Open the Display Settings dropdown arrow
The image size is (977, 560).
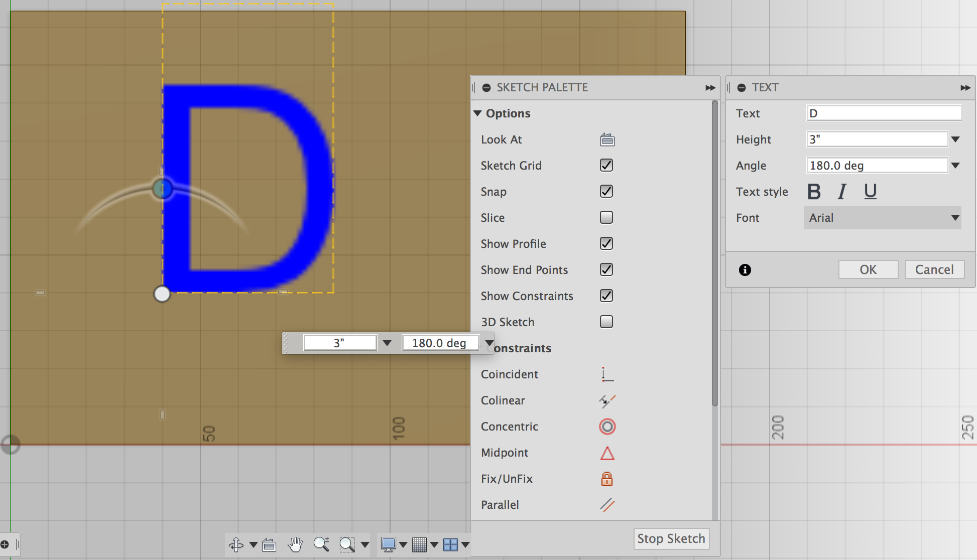(x=403, y=545)
